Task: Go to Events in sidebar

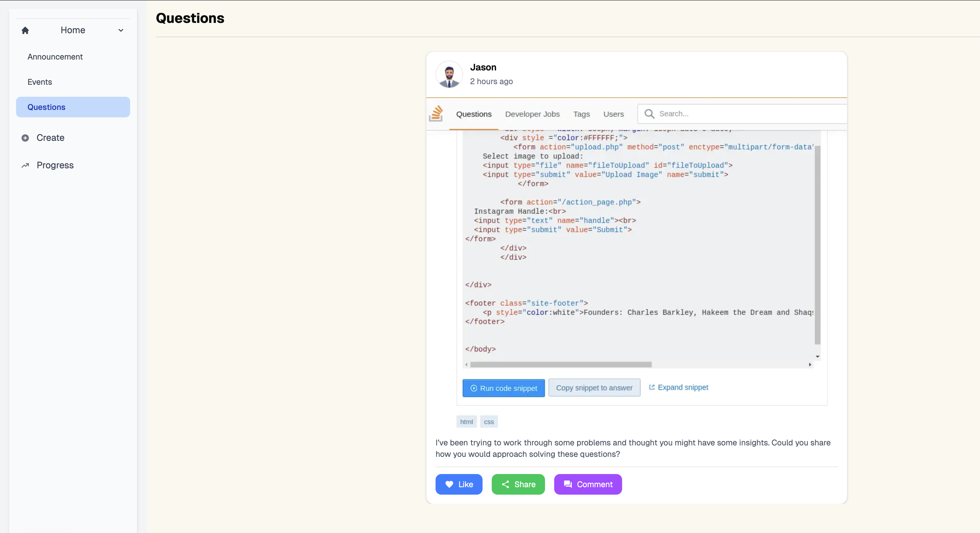Action: 40,82
